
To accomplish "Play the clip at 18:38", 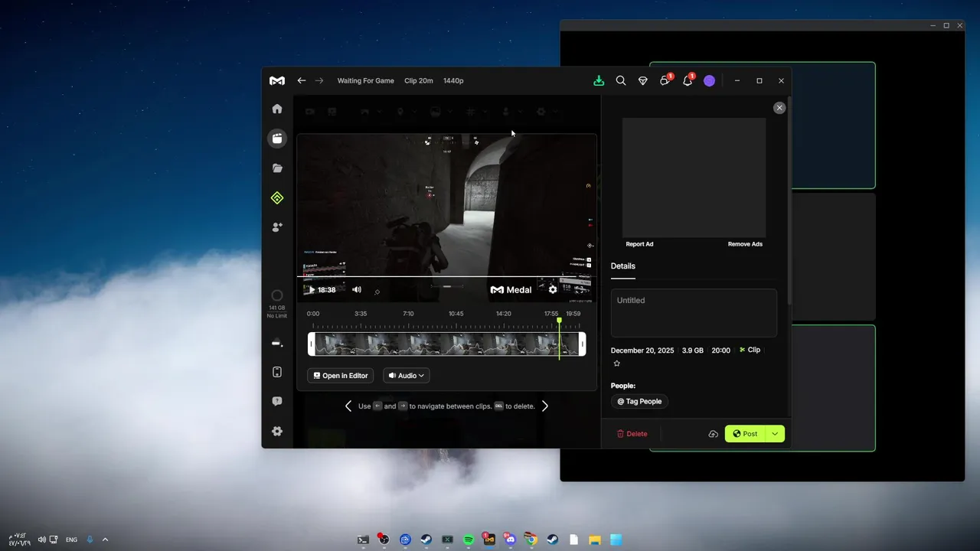I will tap(310, 290).
